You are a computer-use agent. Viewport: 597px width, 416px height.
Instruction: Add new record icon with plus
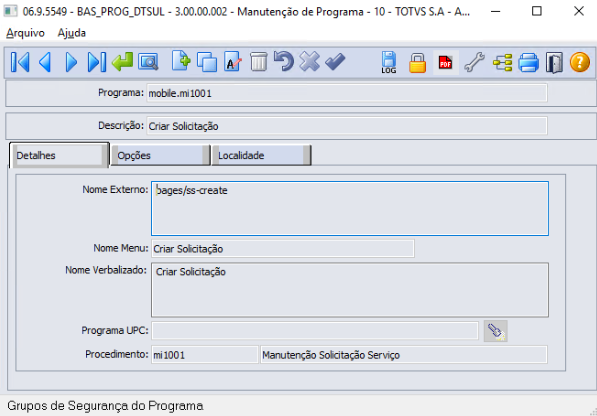181,61
